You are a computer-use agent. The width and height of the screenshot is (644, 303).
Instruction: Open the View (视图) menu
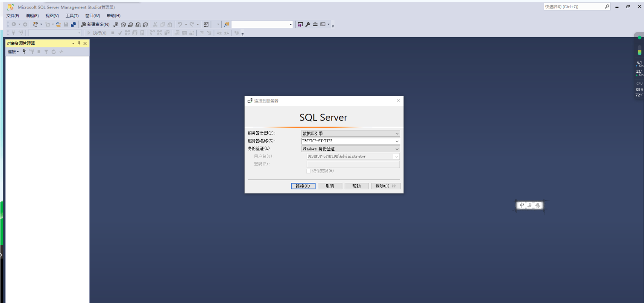point(52,15)
